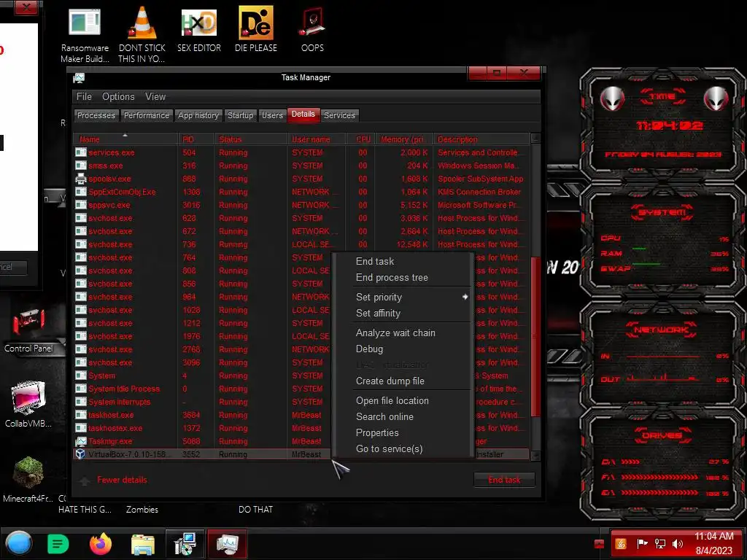Launch Firefox from the taskbar
Screen dimensions: 747x560
point(101,544)
